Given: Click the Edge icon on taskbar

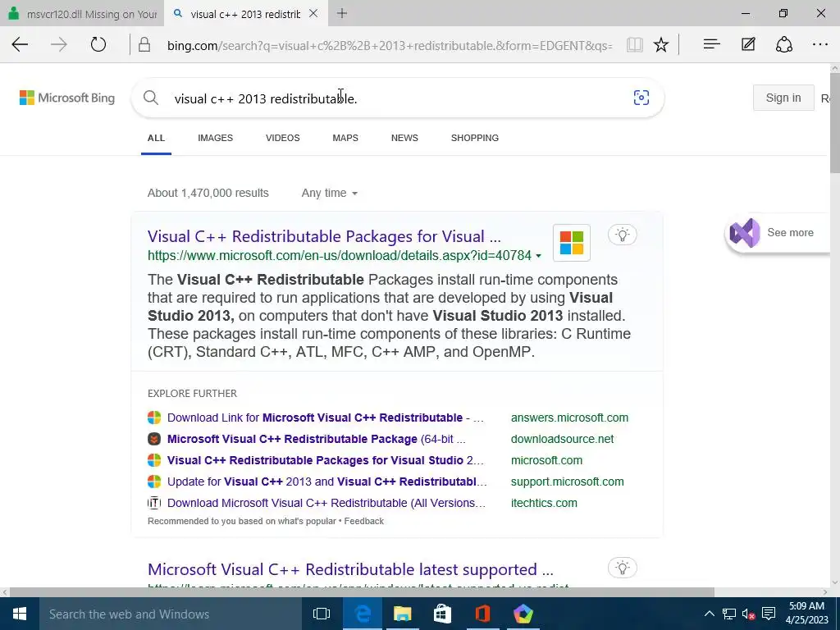Looking at the screenshot, I should [363, 614].
